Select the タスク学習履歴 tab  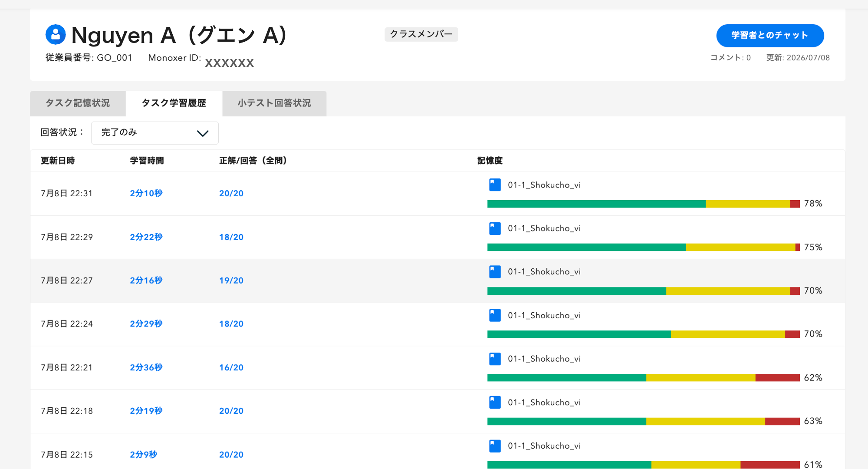click(x=174, y=103)
